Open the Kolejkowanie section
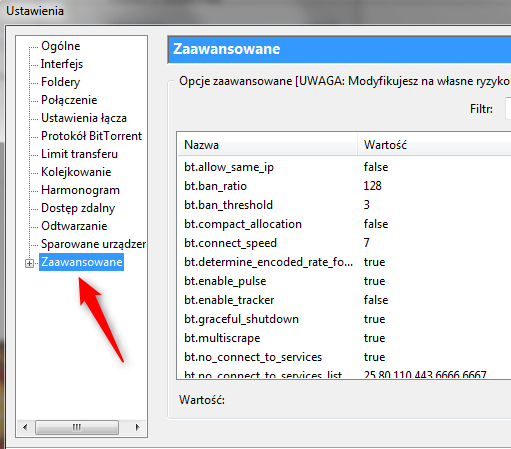The height and width of the screenshot is (449, 511). coord(76,172)
